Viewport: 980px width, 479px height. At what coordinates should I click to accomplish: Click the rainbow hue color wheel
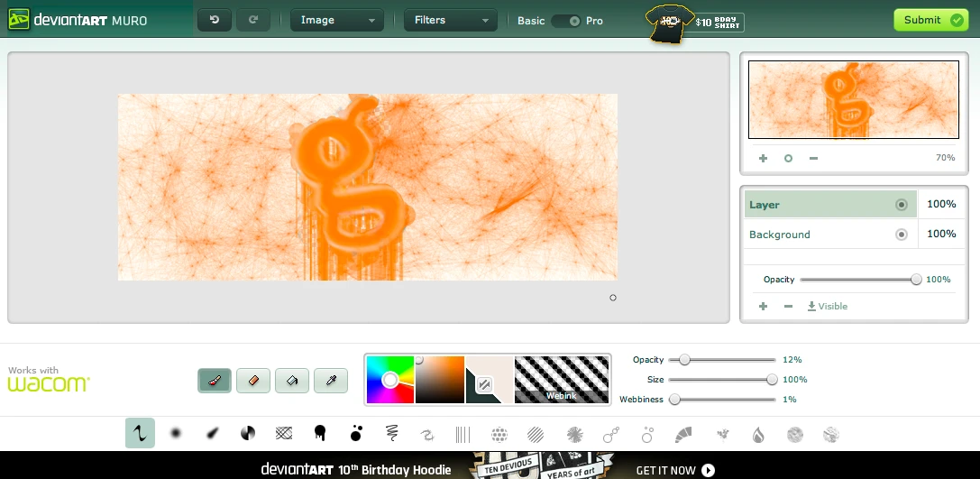[390, 380]
